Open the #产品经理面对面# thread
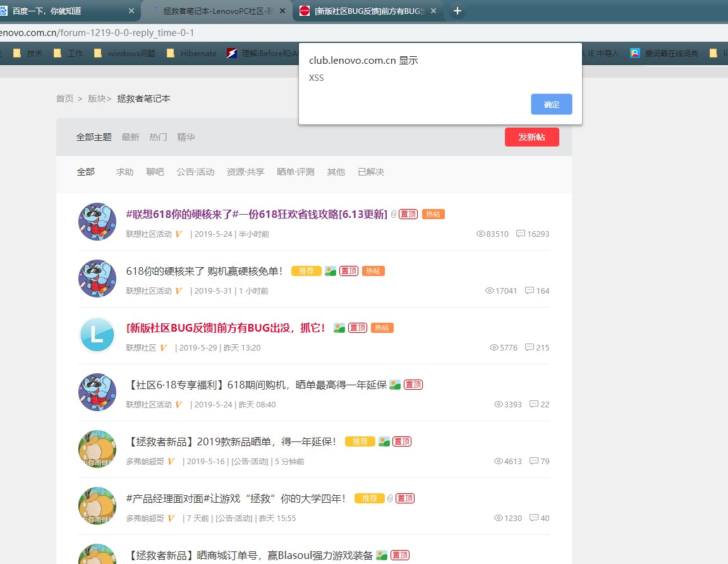The image size is (728, 564). 236,498
